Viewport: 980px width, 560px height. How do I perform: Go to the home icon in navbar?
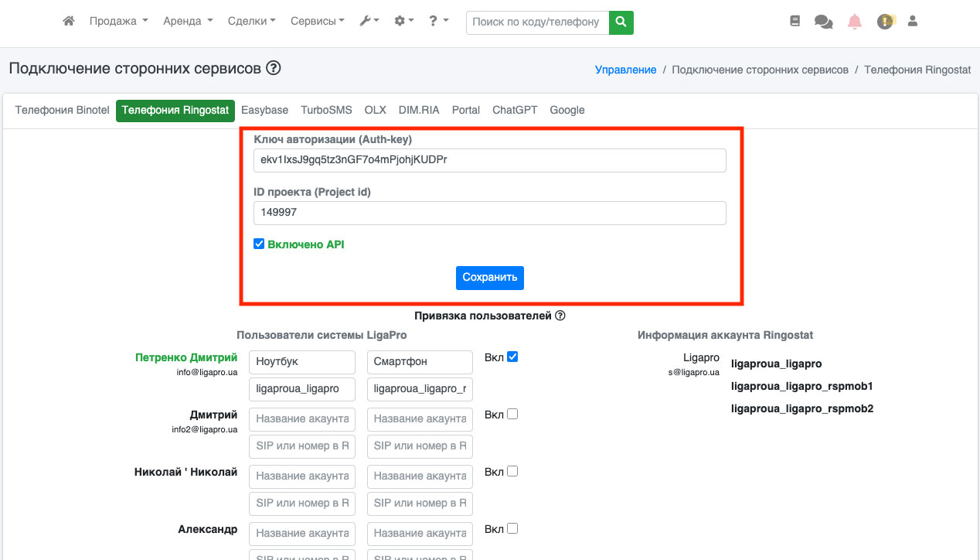tap(69, 22)
